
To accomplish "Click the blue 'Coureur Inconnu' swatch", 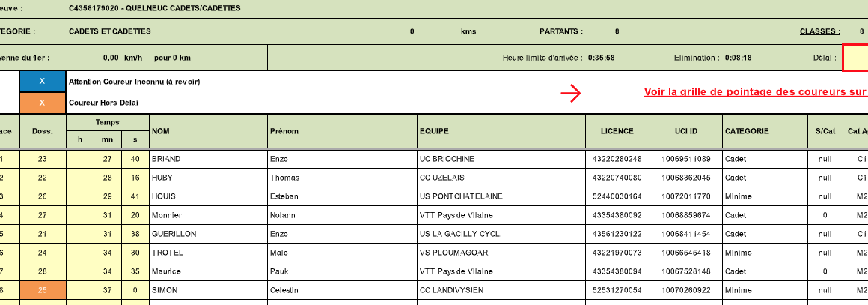I will coord(42,82).
